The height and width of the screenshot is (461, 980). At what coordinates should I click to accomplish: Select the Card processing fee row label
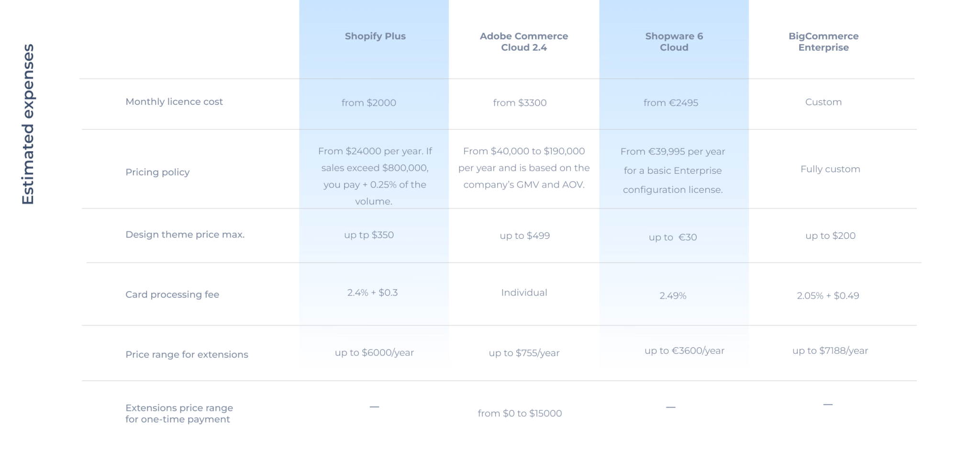point(172,294)
